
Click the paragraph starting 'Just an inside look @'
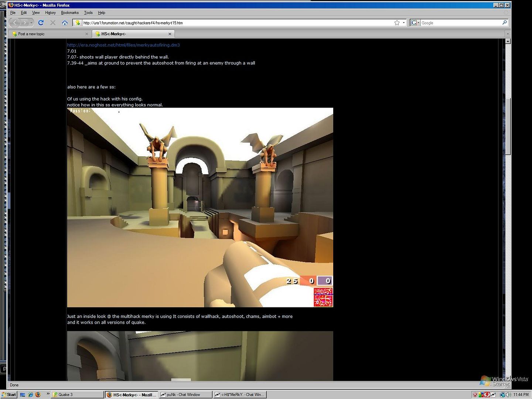coord(180,319)
